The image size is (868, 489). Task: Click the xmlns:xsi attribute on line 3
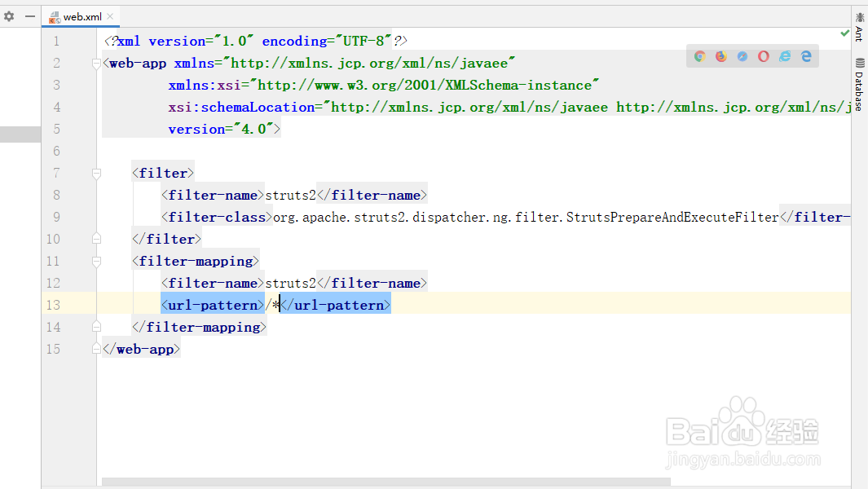click(384, 86)
